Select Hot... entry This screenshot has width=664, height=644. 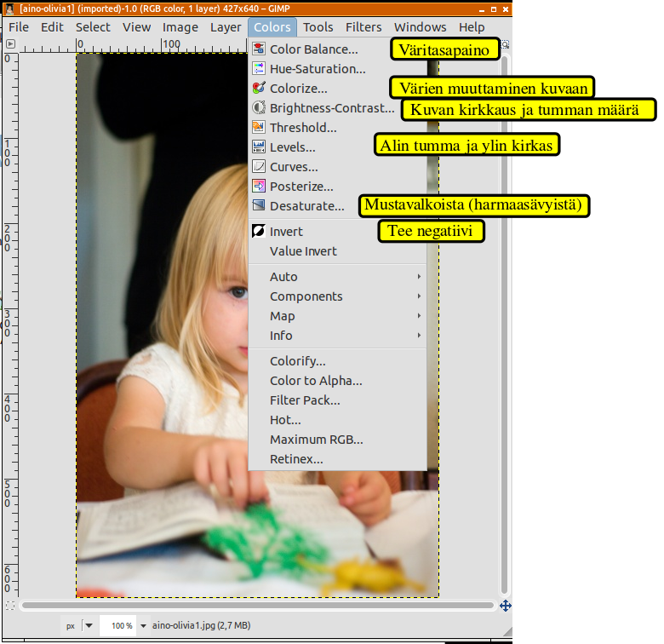337,419
